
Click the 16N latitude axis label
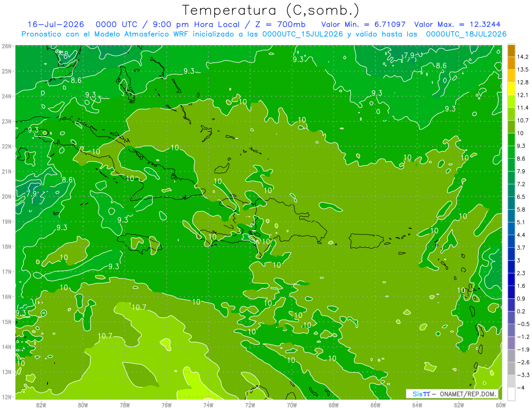point(7,297)
